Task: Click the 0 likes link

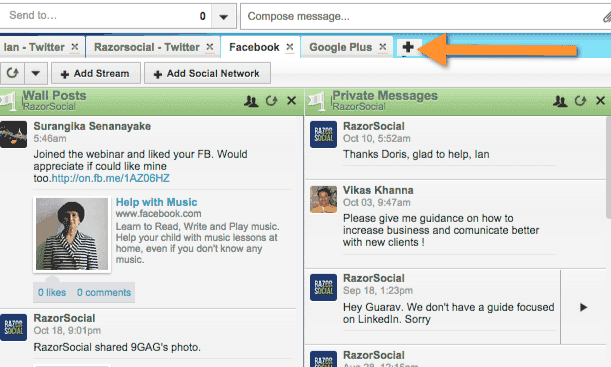Action: (x=52, y=293)
